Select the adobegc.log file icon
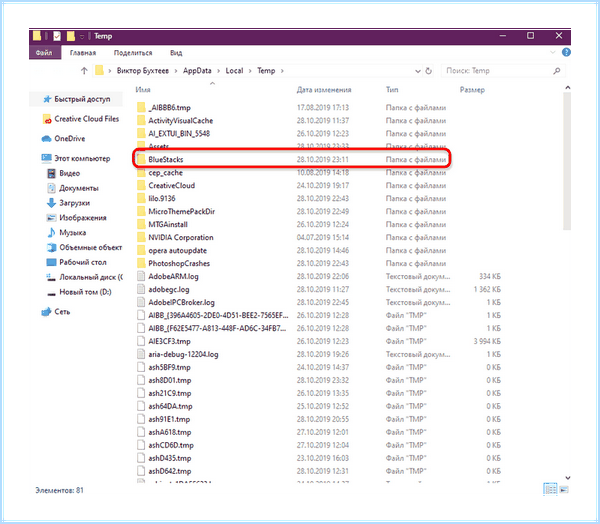 click(x=142, y=289)
